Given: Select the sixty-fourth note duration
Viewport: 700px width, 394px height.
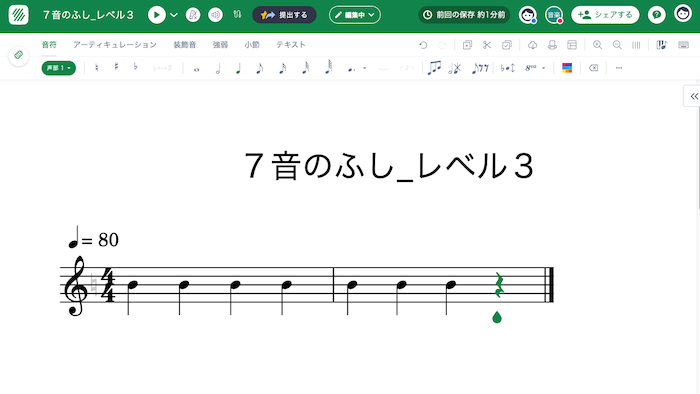Looking at the screenshot, I should (x=329, y=67).
